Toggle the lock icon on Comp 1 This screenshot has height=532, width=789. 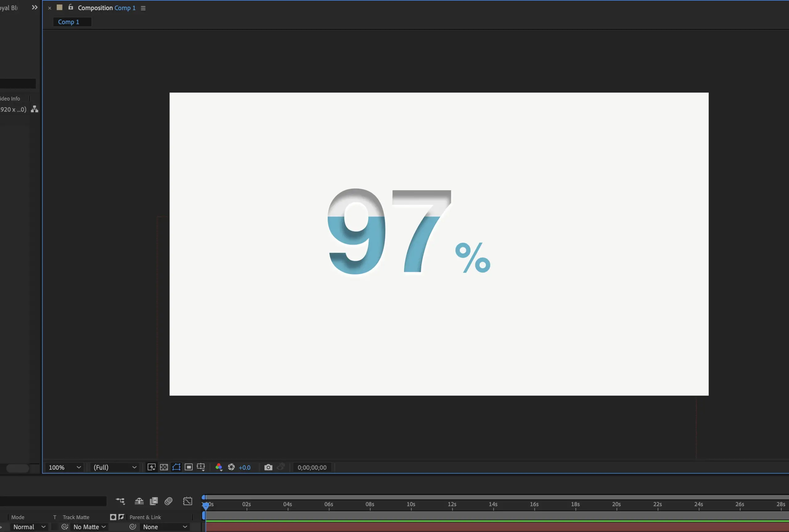click(71, 7)
